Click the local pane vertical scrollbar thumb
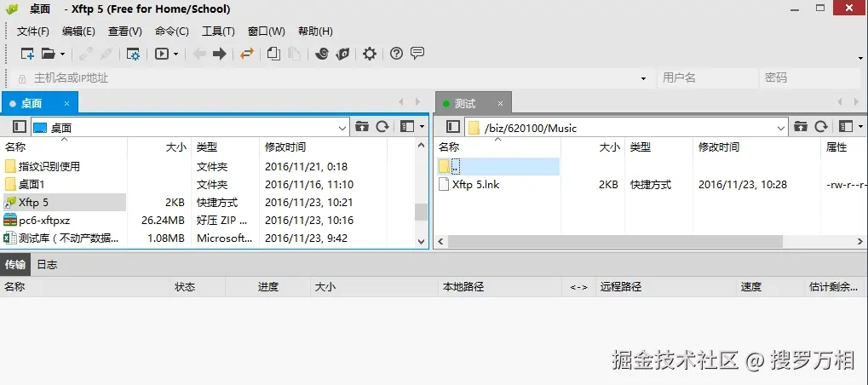 (422, 212)
